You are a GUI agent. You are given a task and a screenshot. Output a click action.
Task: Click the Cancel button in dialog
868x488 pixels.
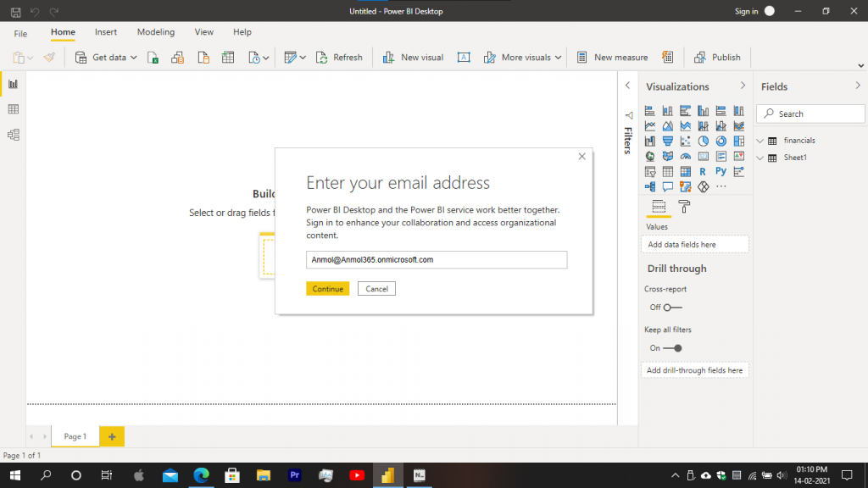(x=376, y=289)
